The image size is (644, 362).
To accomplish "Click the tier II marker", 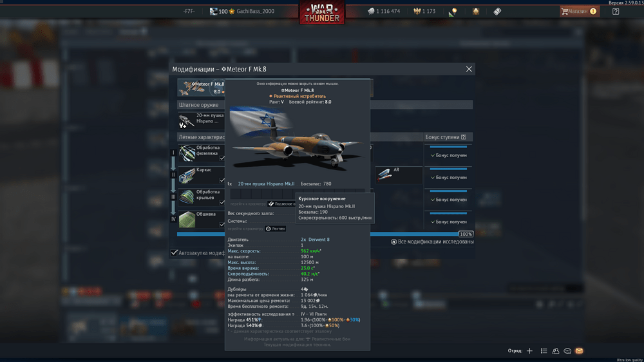I will 173,175.
